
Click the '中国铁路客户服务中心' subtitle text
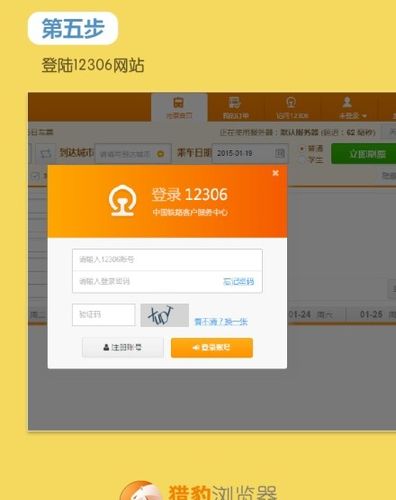[190, 212]
